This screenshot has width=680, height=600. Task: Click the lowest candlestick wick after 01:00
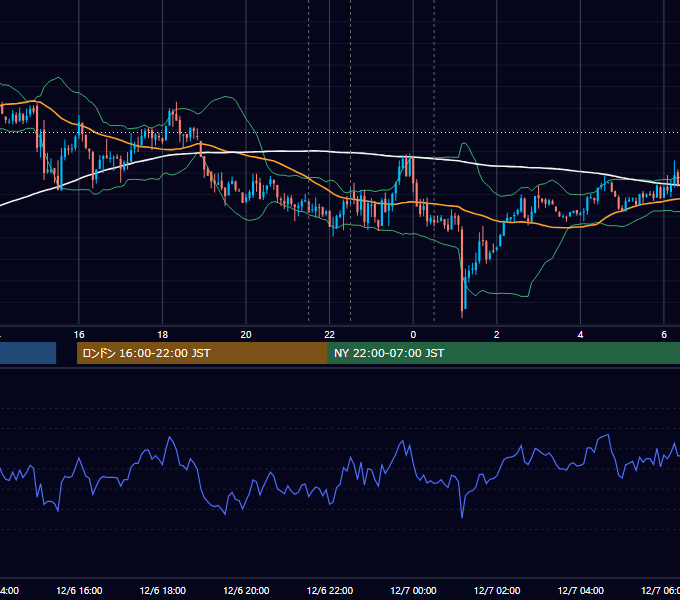[x=462, y=313]
